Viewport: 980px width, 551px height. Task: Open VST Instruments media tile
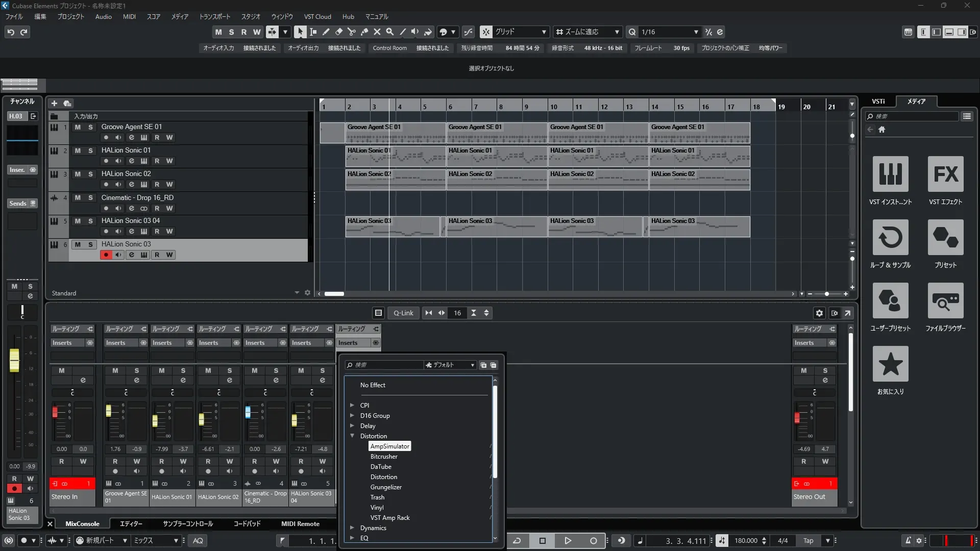pos(890,174)
